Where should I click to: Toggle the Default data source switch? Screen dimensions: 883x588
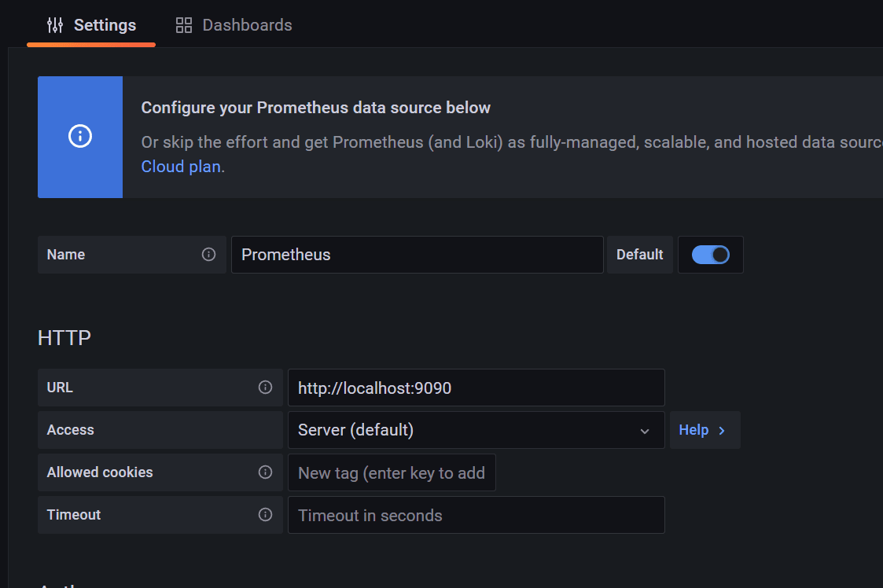[x=710, y=255]
